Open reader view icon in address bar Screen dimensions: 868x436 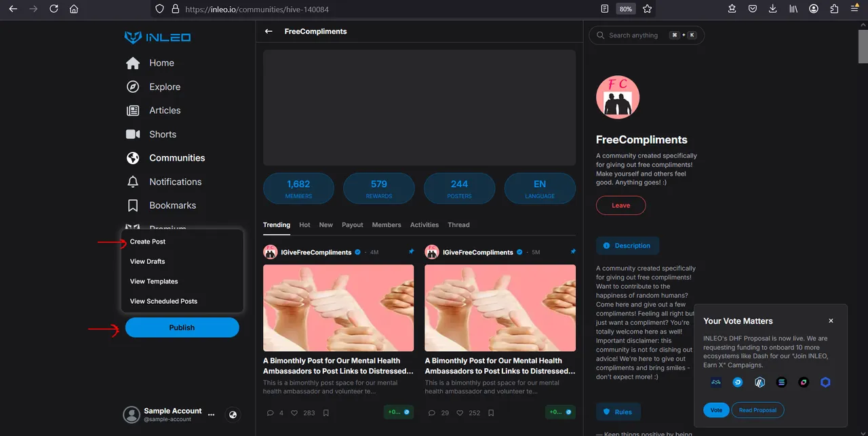point(604,9)
